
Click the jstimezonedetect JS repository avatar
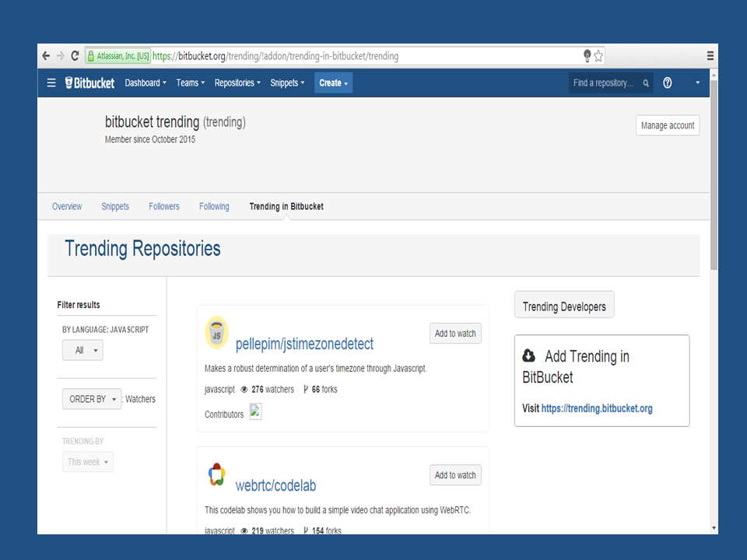pyautogui.click(x=216, y=332)
